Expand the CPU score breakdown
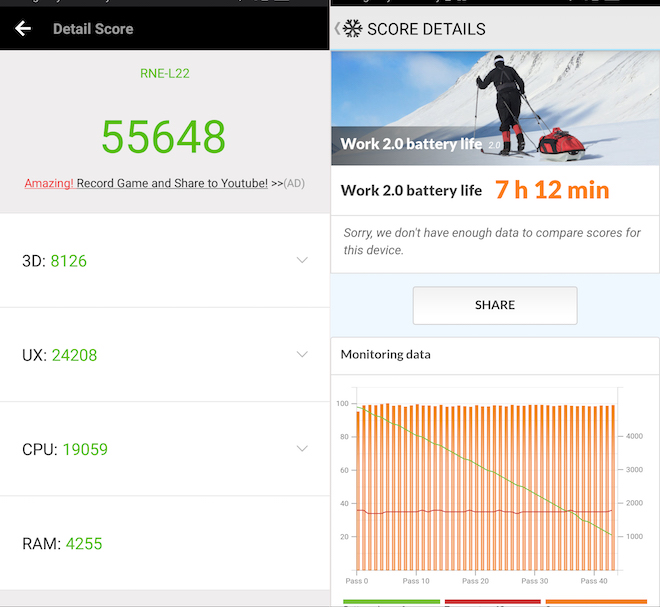 (302, 449)
